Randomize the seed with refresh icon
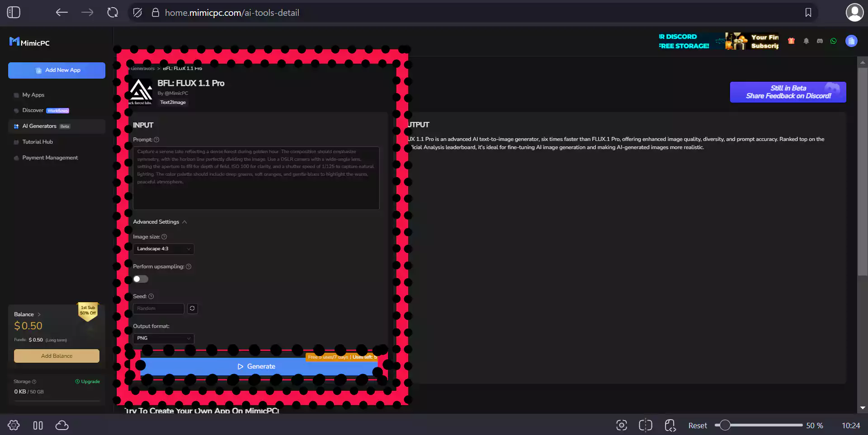The width and height of the screenshot is (868, 435). (x=192, y=308)
